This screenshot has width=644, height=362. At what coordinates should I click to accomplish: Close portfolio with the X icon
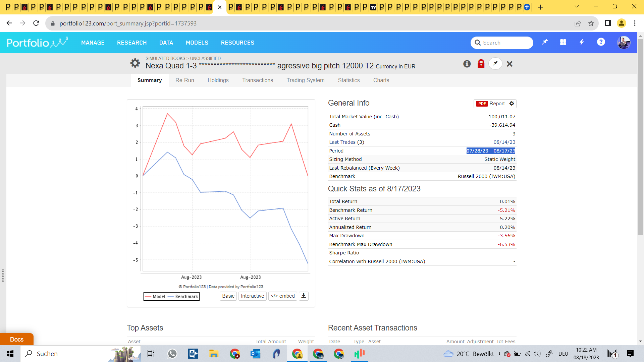(x=509, y=64)
